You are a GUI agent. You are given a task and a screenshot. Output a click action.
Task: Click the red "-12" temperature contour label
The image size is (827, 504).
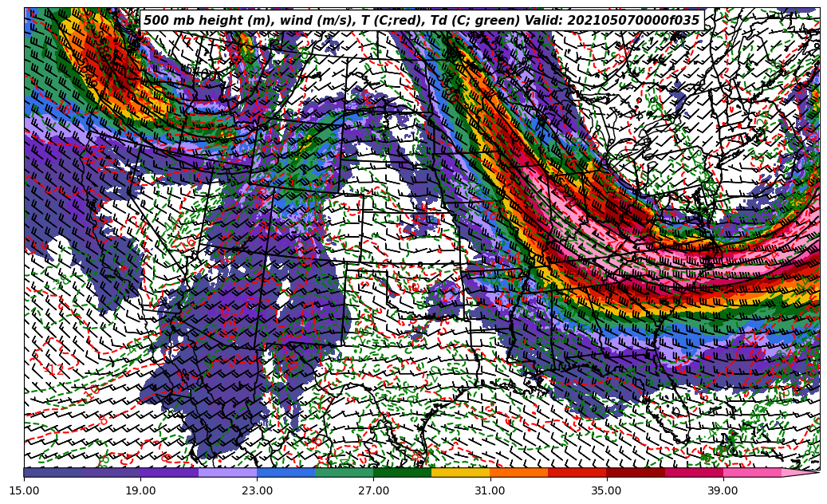coord(53,370)
